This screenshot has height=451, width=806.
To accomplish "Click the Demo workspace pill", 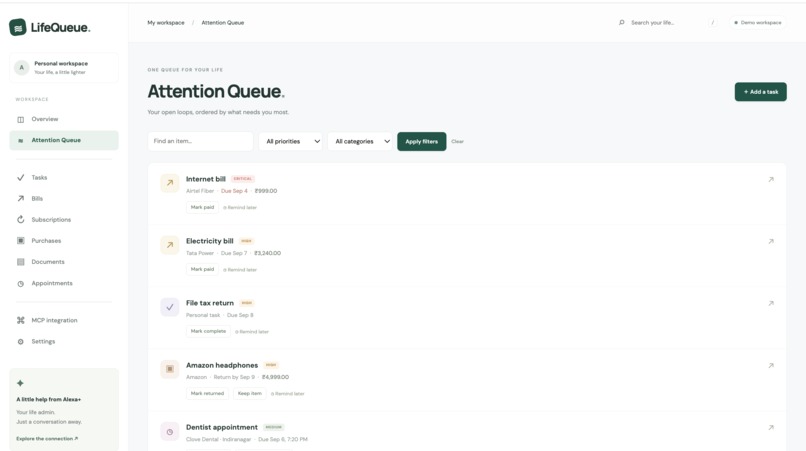I will [x=758, y=23].
